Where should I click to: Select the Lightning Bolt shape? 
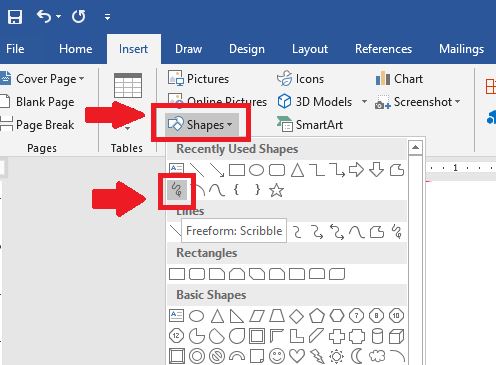[317, 356]
